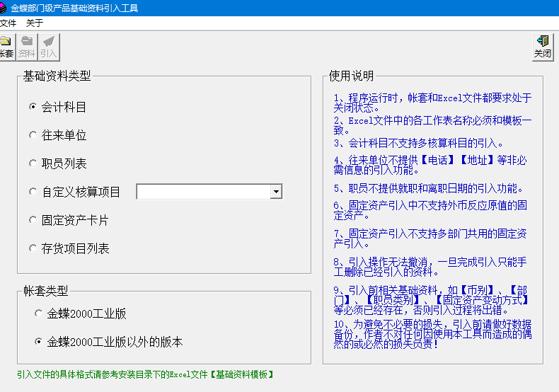Select the 往来单位 radio option

coord(33,135)
